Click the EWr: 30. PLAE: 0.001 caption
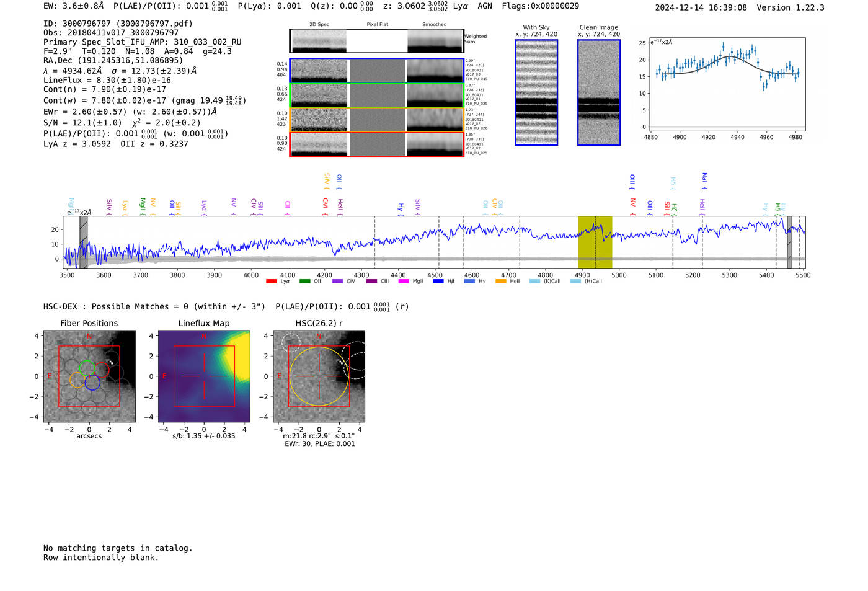The image size is (868, 591). point(320,444)
